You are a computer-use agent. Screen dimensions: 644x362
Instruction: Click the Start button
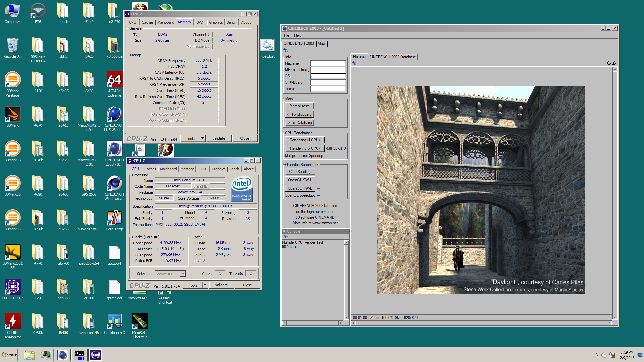coord(9,355)
